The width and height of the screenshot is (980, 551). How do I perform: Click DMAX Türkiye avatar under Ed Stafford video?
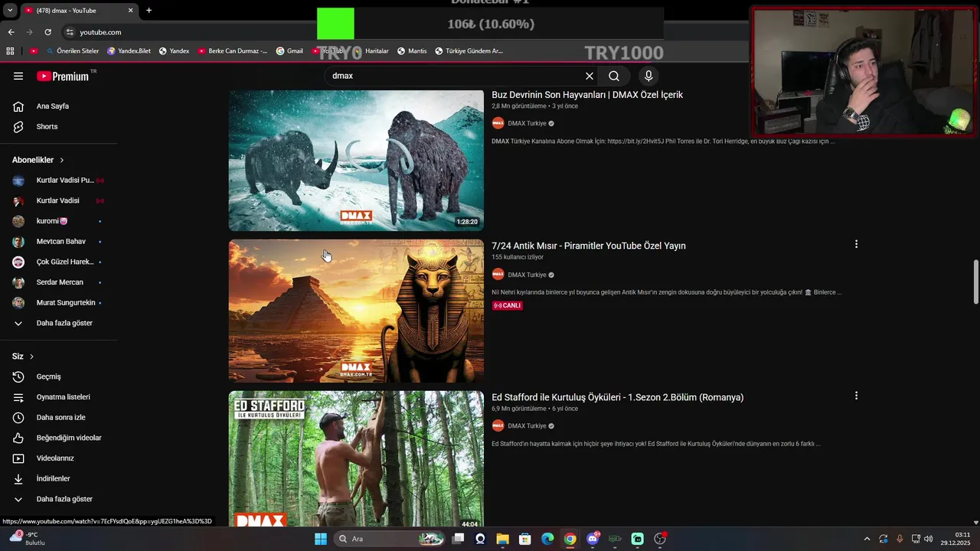pos(498,425)
